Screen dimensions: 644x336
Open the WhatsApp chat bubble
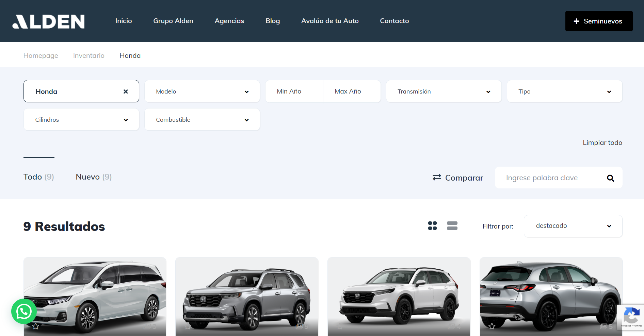click(24, 311)
